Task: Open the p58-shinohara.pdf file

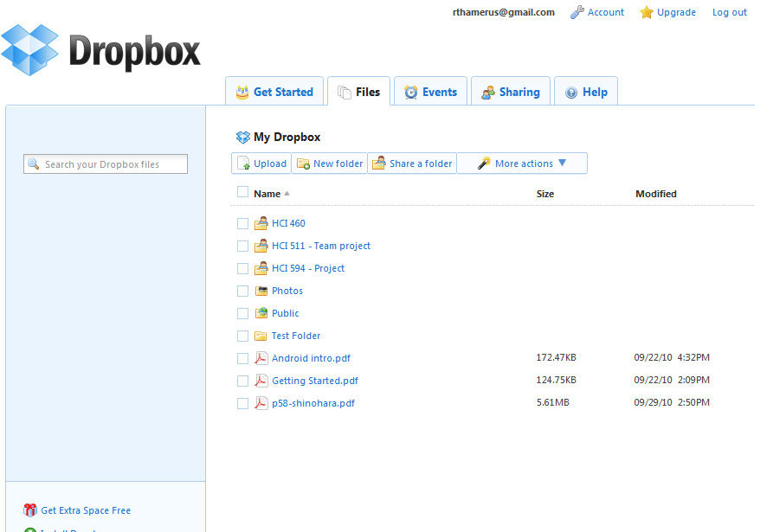Action: click(x=313, y=403)
